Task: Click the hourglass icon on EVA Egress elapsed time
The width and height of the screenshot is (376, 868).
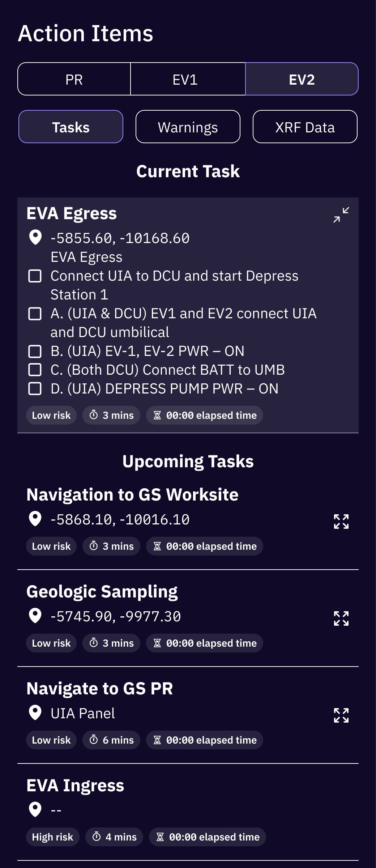Action: (x=157, y=415)
